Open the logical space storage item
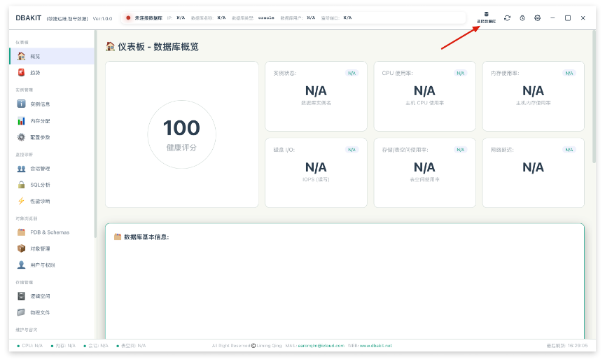Viewport: 605px width, 364px height. pyautogui.click(x=52, y=296)
